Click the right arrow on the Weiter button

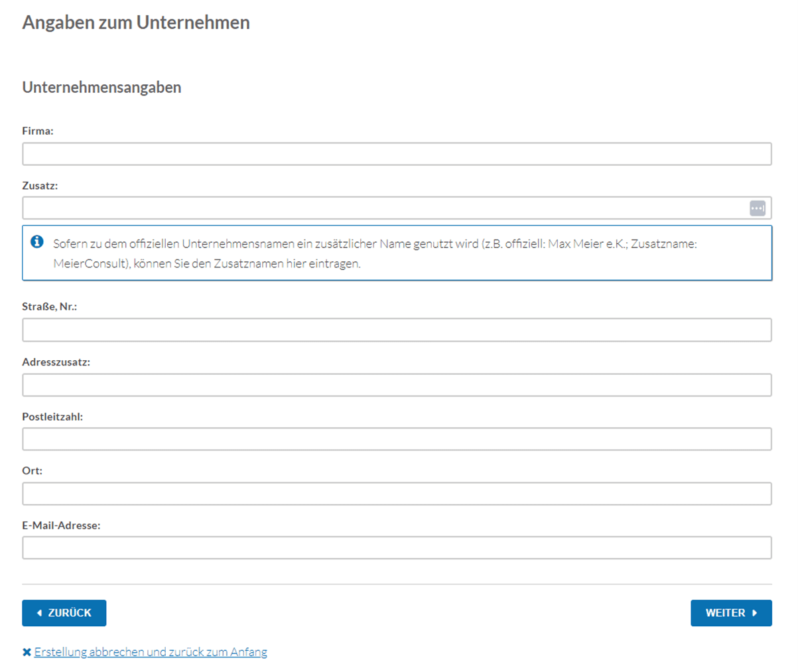755,613
